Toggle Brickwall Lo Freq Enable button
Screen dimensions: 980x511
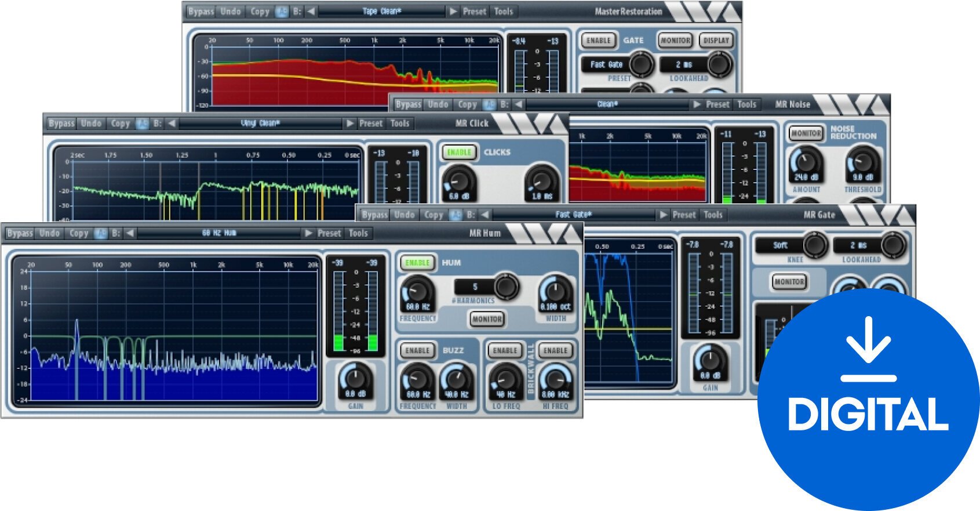(505, 351)
